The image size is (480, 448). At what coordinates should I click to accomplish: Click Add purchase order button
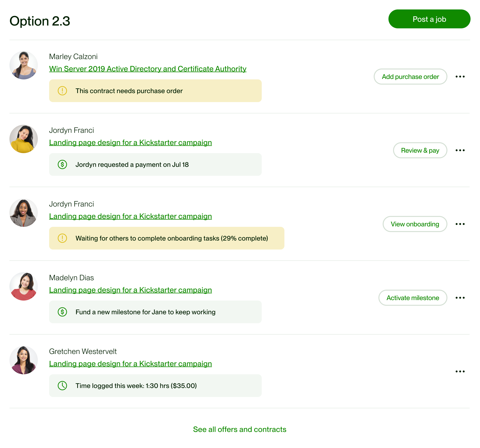[x=410, y=77]
